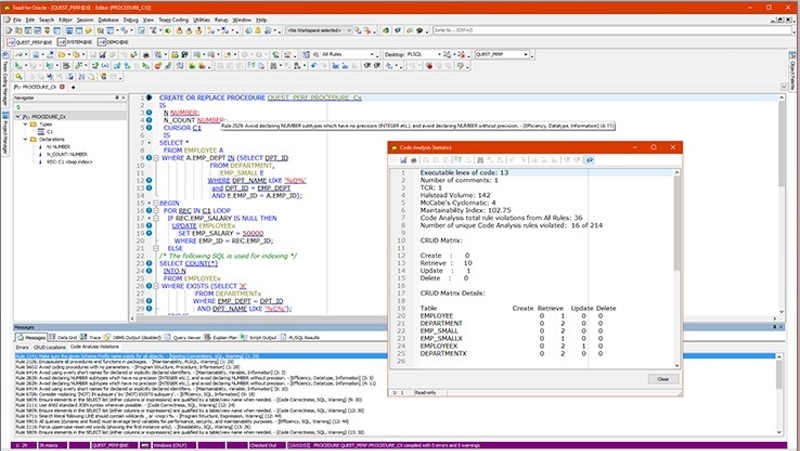Switch to the Script Output tab
800x451 pixels.
coord(259,338)
